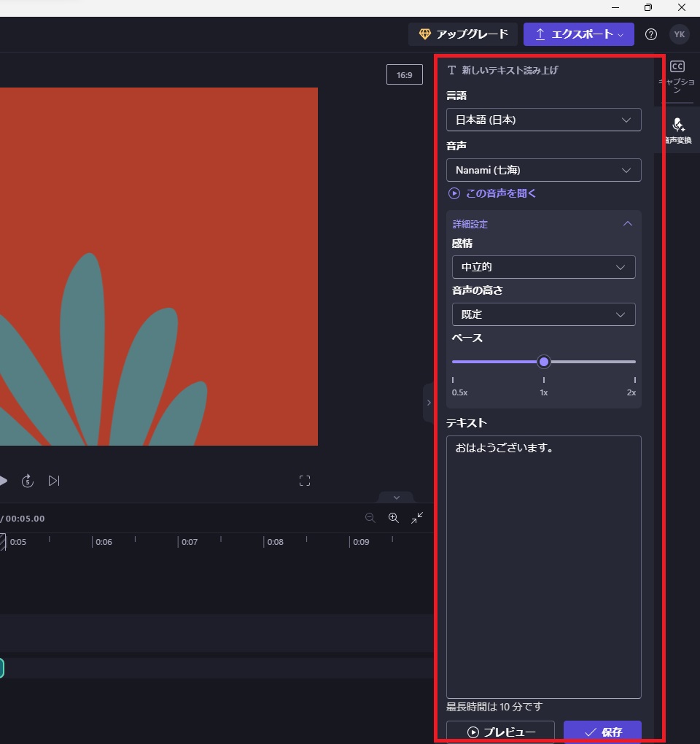Play the voice sample この音声を聞く

492,193
